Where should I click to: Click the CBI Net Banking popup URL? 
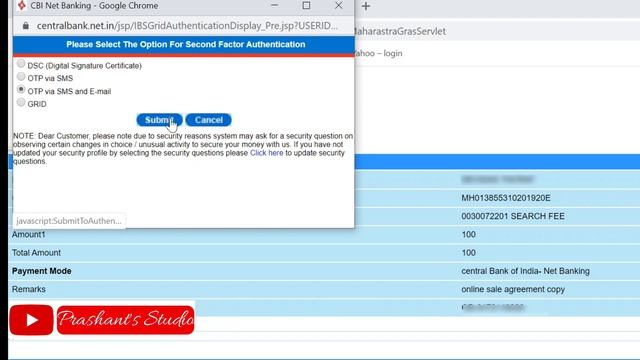coord(187,26)
